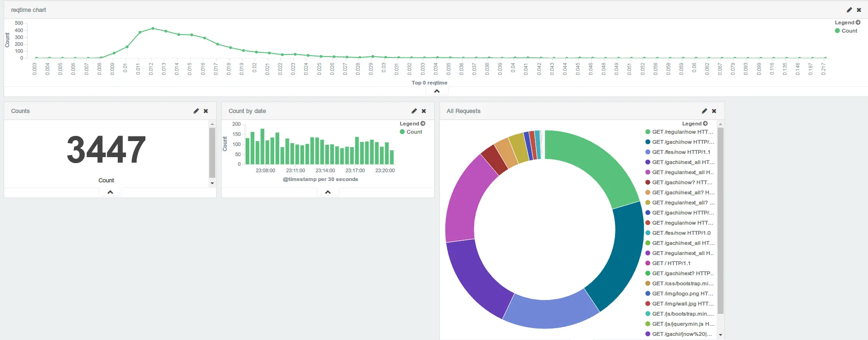Image resolution: width=868 pixels, height=340 pixels.
Task: Click the Count color dot in reqtime legend
Action: (x=837, y=31)
